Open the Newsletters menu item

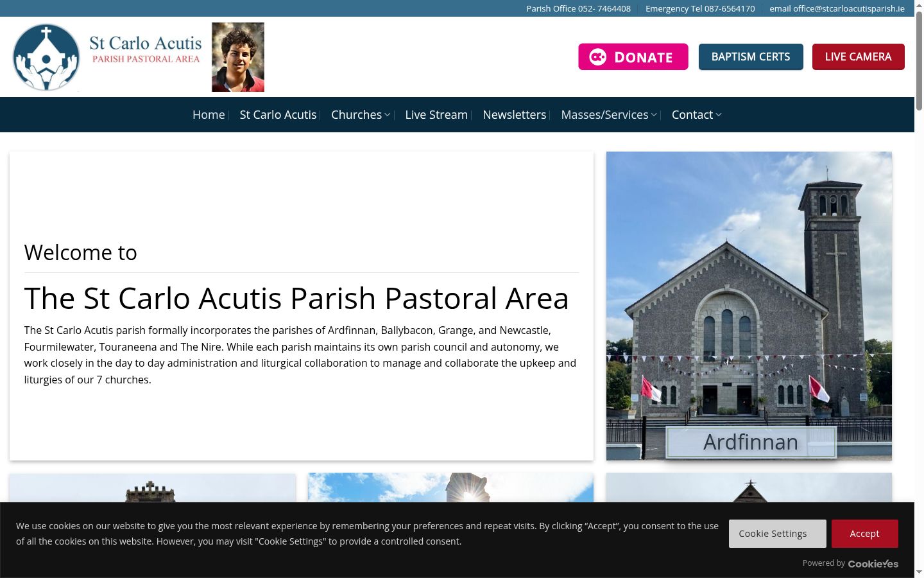(x=515, y=114)
